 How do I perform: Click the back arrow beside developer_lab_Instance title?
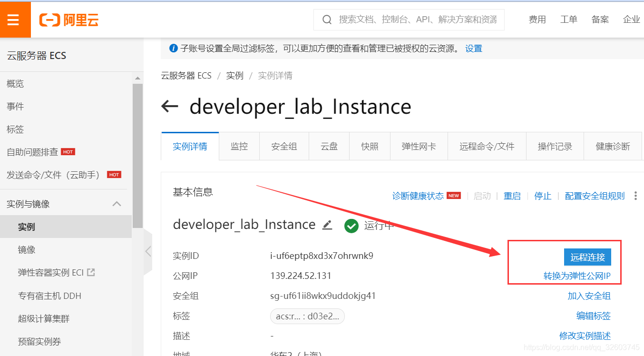169,106
